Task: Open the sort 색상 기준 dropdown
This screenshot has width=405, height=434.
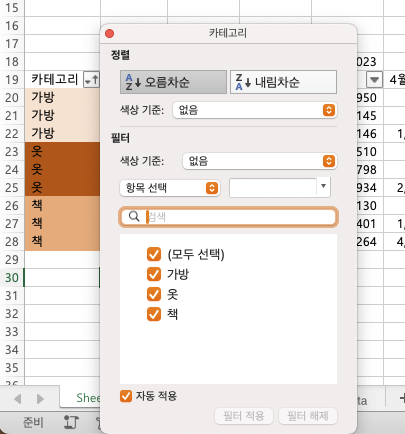Action: click(255, 110)
